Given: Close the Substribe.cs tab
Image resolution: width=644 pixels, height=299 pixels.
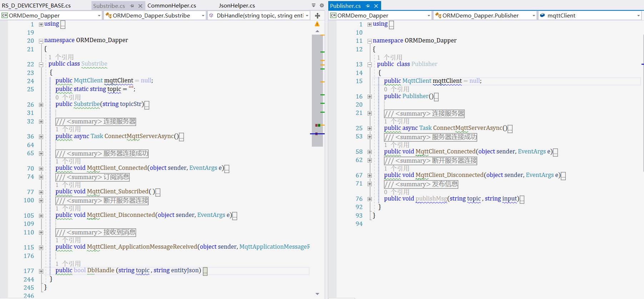Looking at the screenshot, I should tap(140, 6).
